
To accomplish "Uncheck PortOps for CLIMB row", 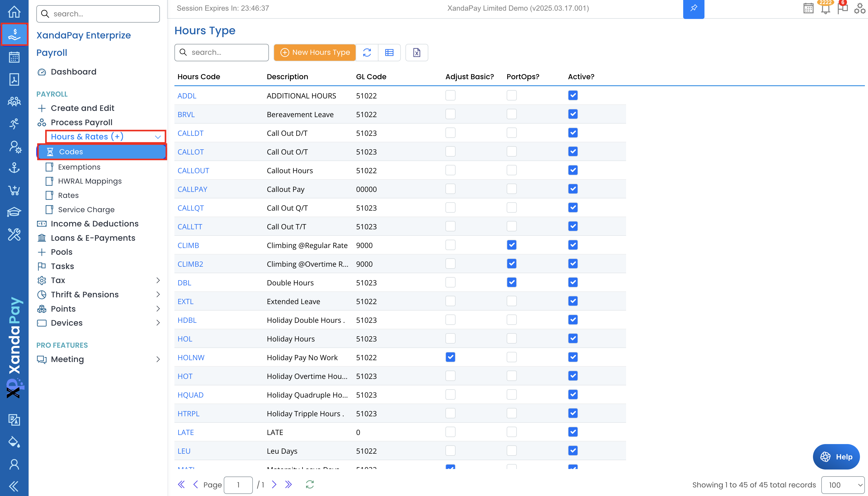I will point(511,245).
